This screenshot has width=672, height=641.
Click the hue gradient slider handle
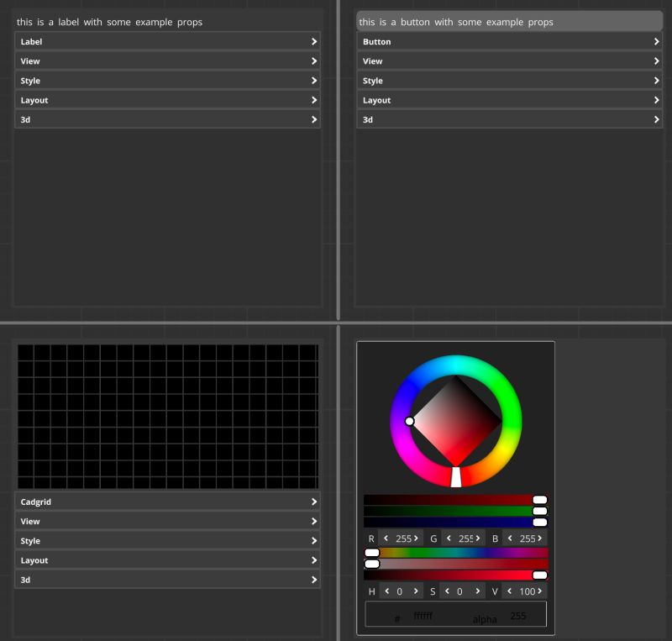tap(370, 552)
